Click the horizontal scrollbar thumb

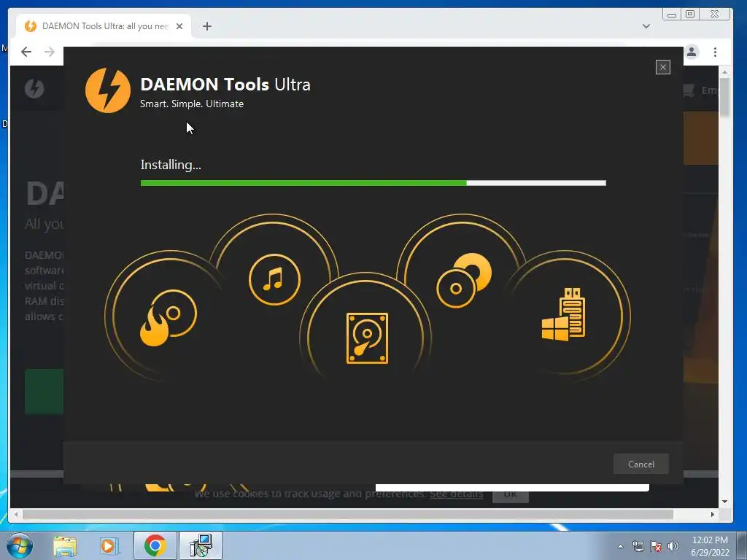tap(348, 514)
